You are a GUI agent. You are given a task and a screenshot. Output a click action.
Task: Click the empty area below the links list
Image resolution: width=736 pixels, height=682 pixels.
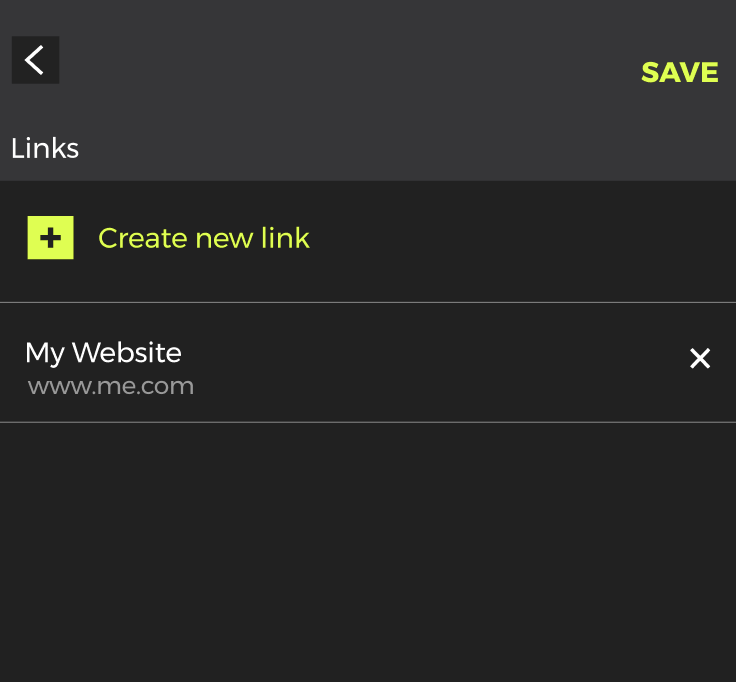[x=368, y=552]
